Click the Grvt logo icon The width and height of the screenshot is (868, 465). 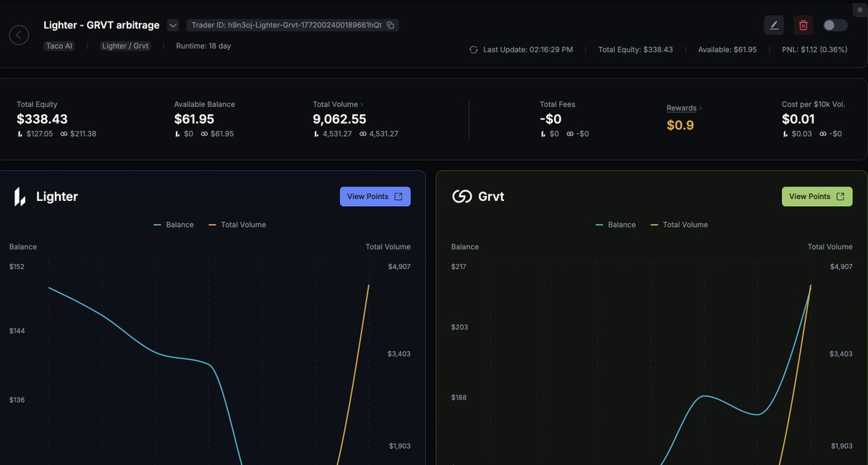[x=462, y=197]
